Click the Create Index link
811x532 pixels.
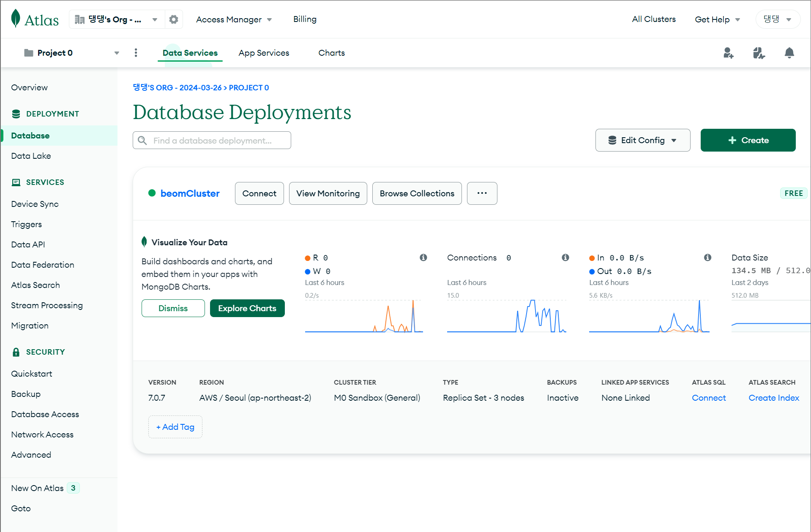point(773,398)
